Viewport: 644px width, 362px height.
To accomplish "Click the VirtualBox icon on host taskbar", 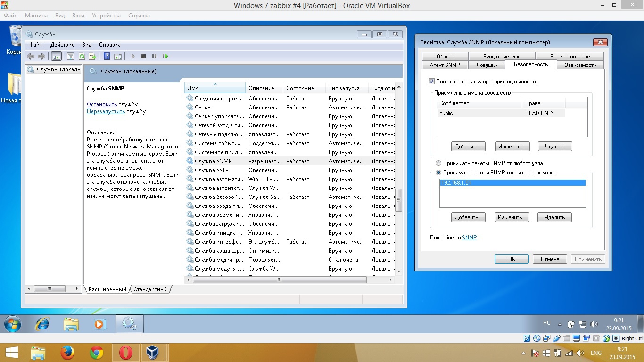I will (153, 353).
